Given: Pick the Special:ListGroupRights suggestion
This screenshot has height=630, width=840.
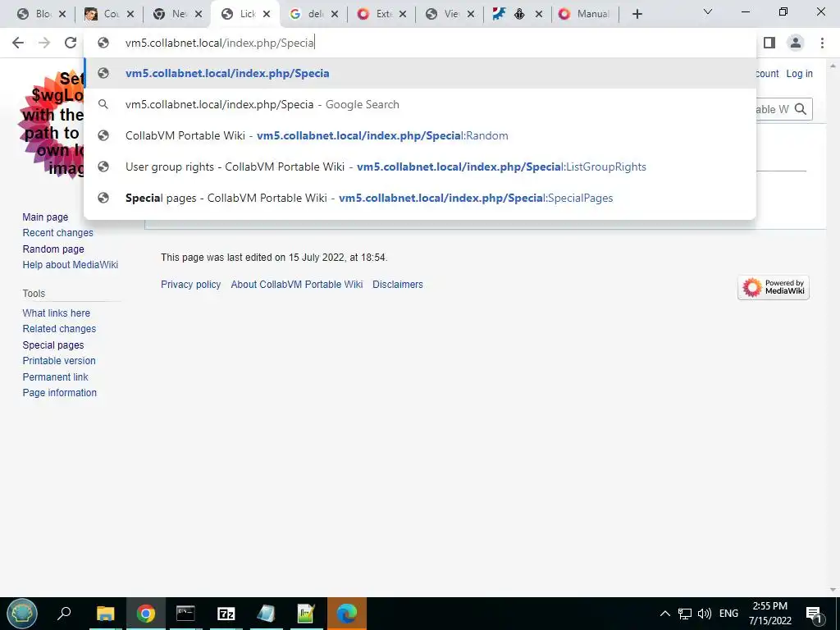Looking at the screenshot, I should click(420, 167).
